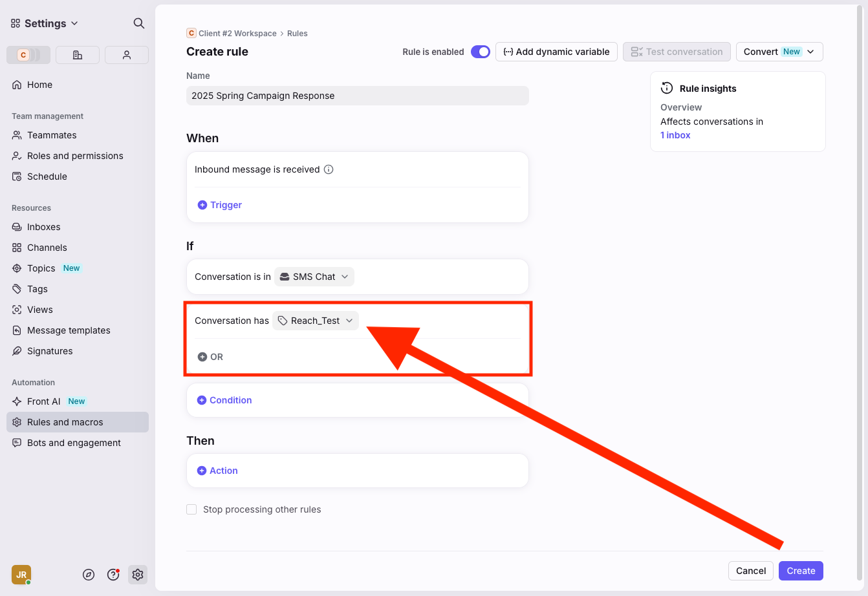Expand the Reach_Test tag dropdown
This screenshot has width=868, height=596.
(316, 321)
